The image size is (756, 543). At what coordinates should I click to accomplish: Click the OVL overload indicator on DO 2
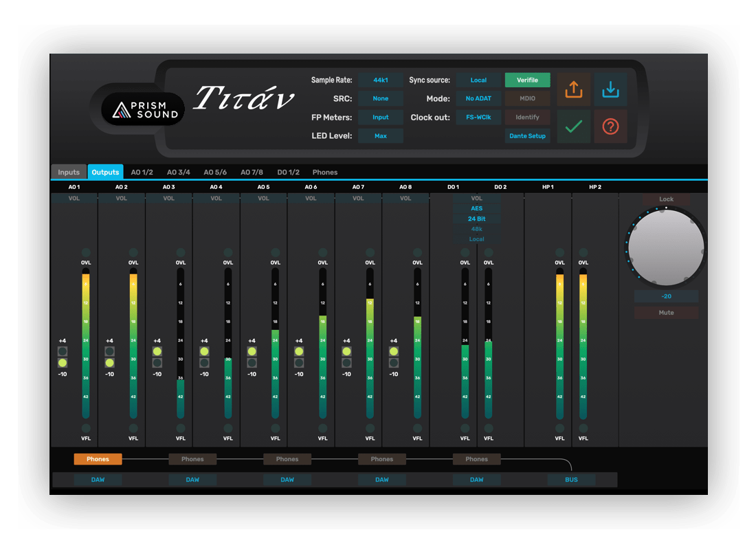(489, 252)
